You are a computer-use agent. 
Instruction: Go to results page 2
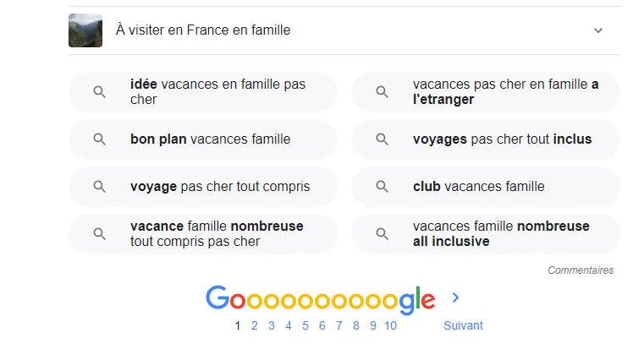coord(255,325)
